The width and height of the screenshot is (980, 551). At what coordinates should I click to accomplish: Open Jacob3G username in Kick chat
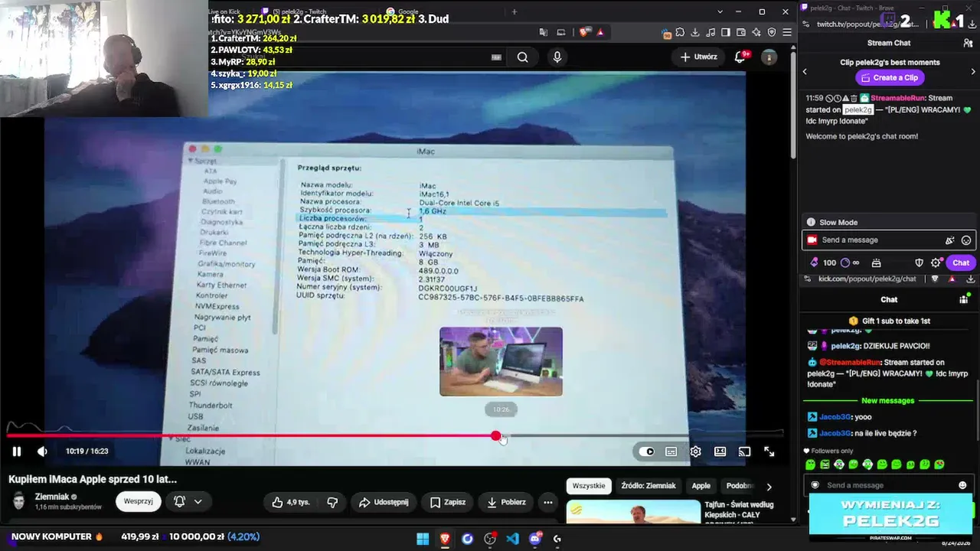tap(835, 417)
